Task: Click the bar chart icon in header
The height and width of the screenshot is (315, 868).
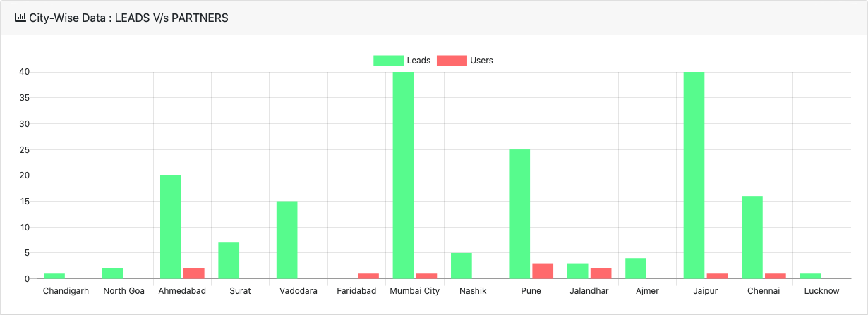Action: click(20, 18)
